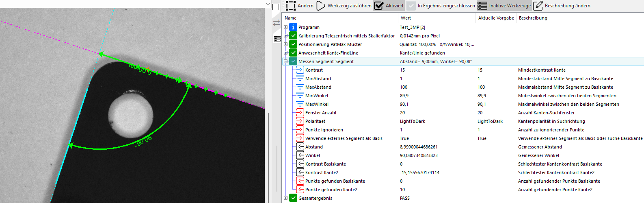Click the blue info icon beside Programm
This screenshot has width=644, height=203.
tap(293, 27)
